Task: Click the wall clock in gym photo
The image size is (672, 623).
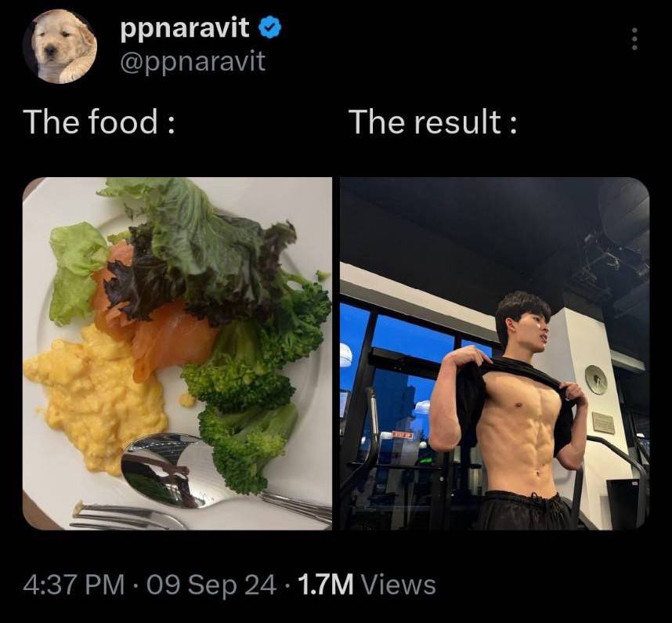Action: click(596, 380)
